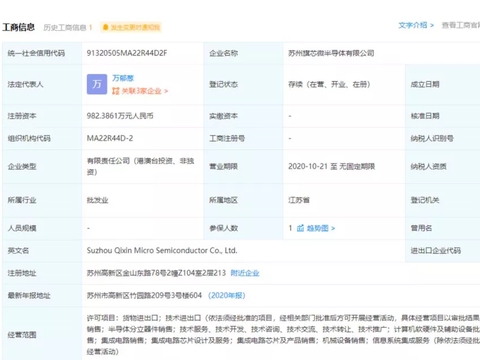Open the 文字介绍 link
The height and width of the screenshot is (360, 480).
click(416, 25)
